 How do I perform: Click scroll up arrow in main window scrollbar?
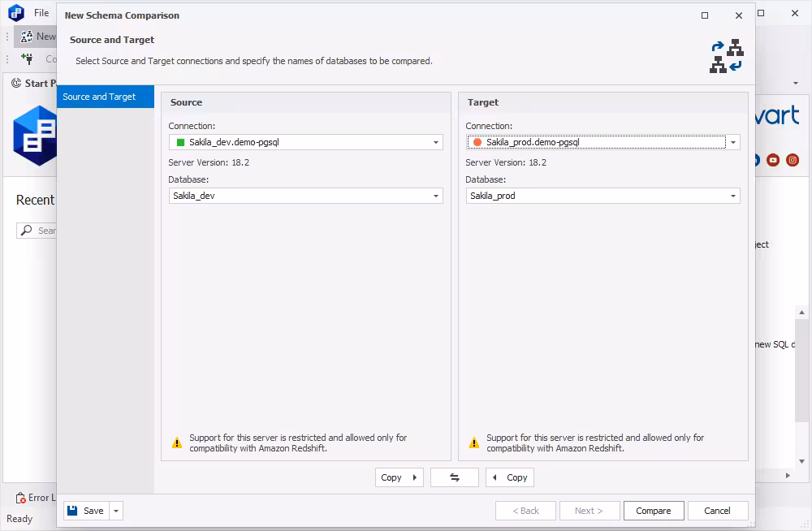801,313
